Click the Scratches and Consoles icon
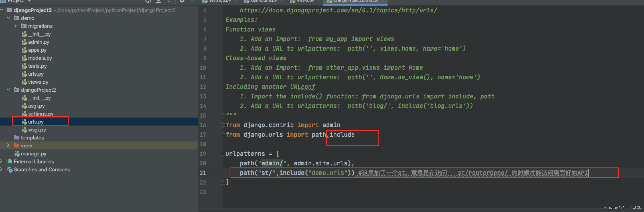Screen dimensions: 644x212 [x=10, y=169]
